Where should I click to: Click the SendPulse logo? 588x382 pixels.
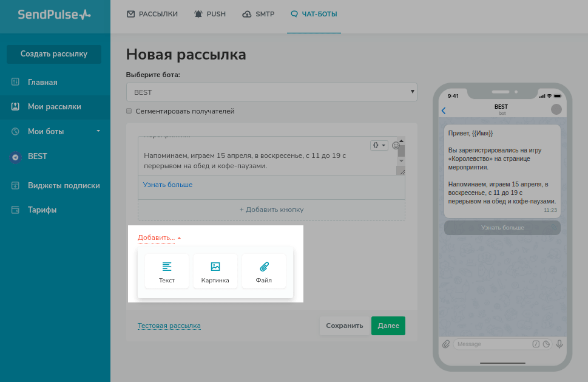[x=55, y=15]
